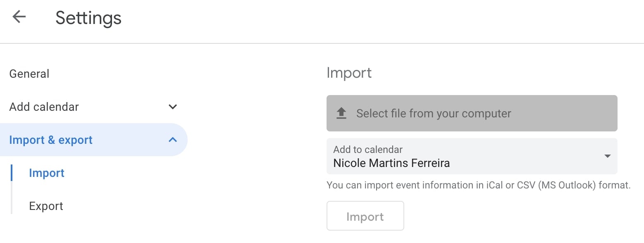Click the gray sidebar line beside Export
The height and width of the screenshot is (243, 644).
pyautogui.click(x=12, y=206)
